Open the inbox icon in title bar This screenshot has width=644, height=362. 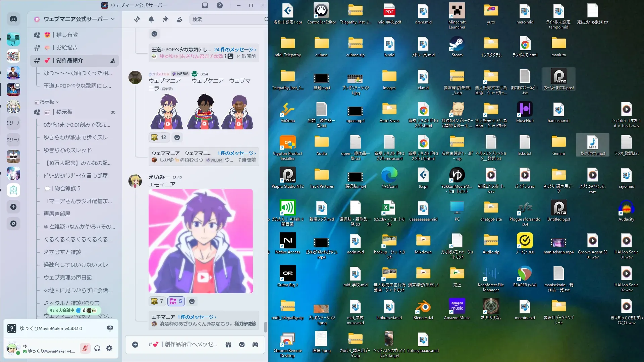click(205, 5)
